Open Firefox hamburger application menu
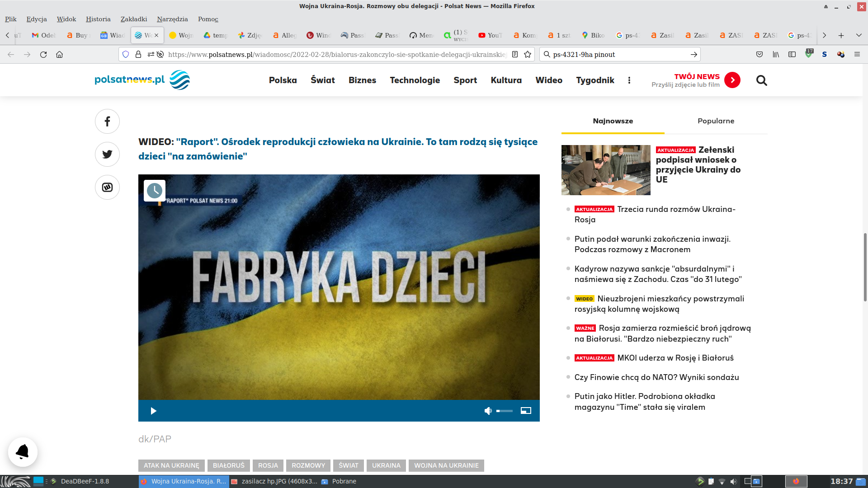The image size is (868, 488). (857, 54)
